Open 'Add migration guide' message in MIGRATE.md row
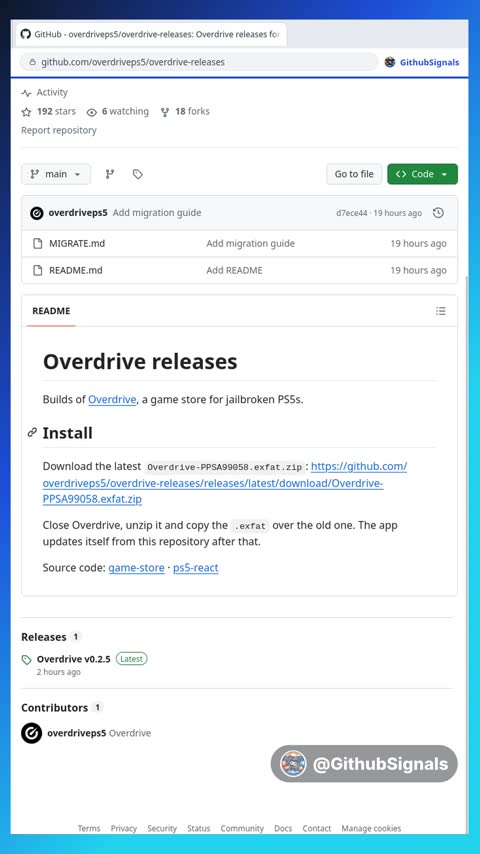Screen dimensions: 480x854 [251, 243]
